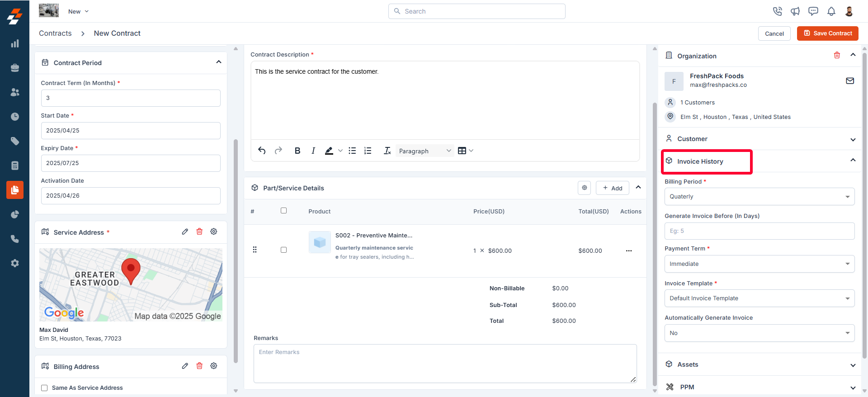Open the chat messages icon
Image resolution: width=868 pixels, height=397 pixels.
click(813, 11)
